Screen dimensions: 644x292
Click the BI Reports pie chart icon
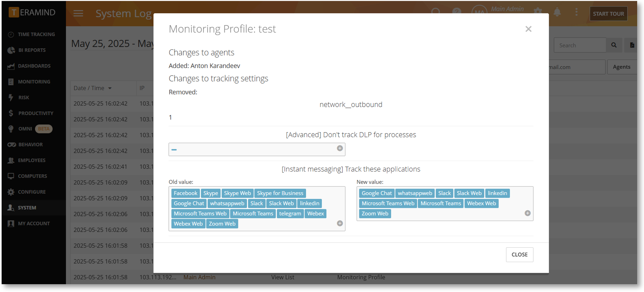(11, 50)
